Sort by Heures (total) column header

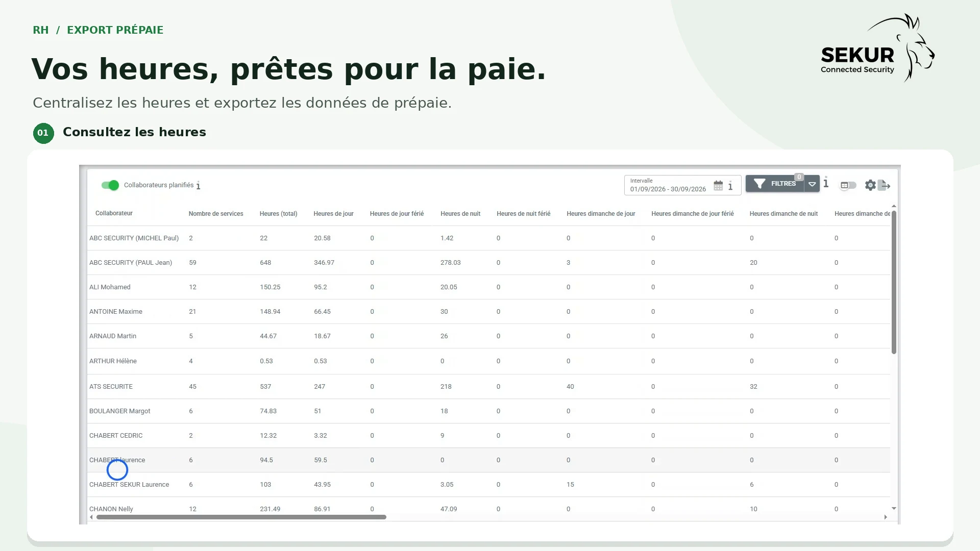pos(278,214)
